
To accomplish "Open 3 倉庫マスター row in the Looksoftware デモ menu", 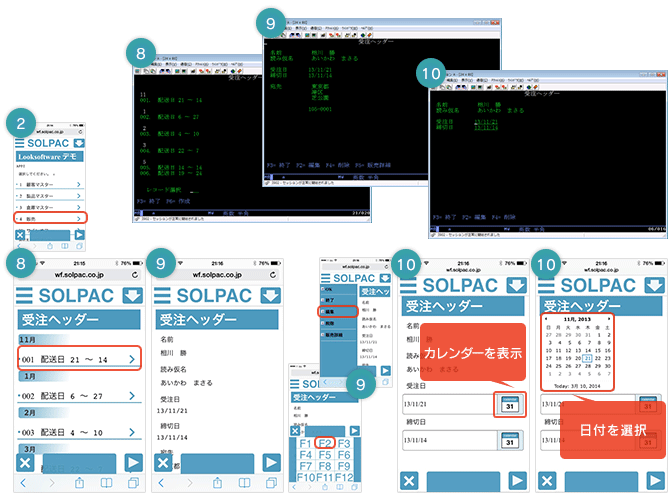I will click(x=49, y=207).
